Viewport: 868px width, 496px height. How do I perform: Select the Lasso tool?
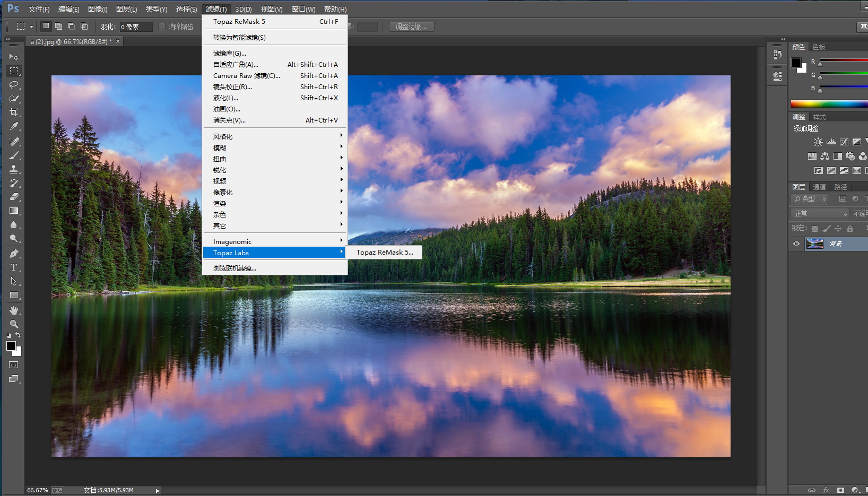[14, 84]
